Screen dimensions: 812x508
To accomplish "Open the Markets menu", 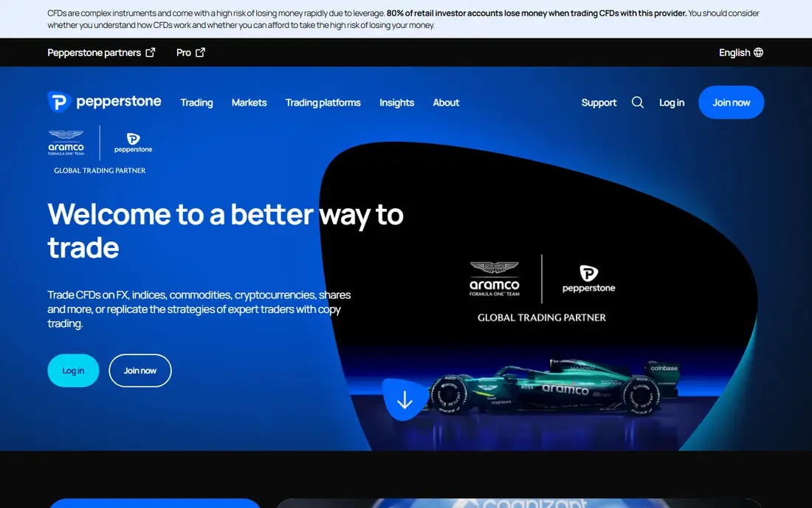I will click(249, 103).
